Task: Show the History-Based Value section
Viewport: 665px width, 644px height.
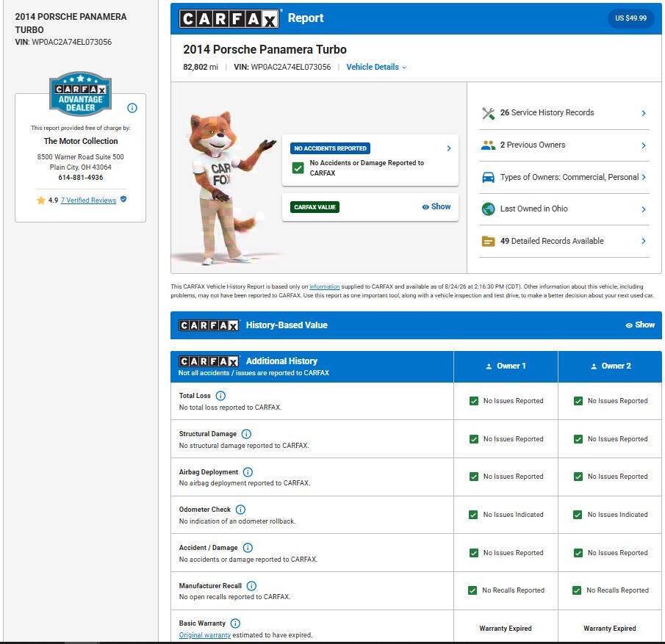Action: [641, 325]
